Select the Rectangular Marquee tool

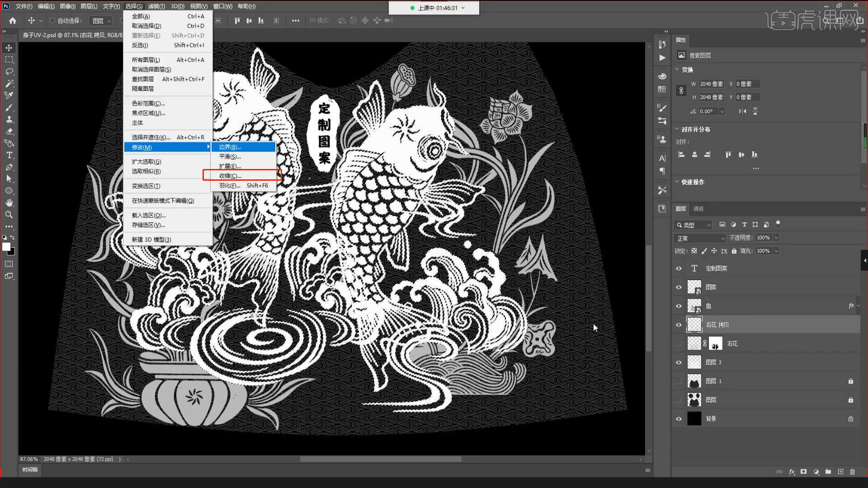[9, 60]
